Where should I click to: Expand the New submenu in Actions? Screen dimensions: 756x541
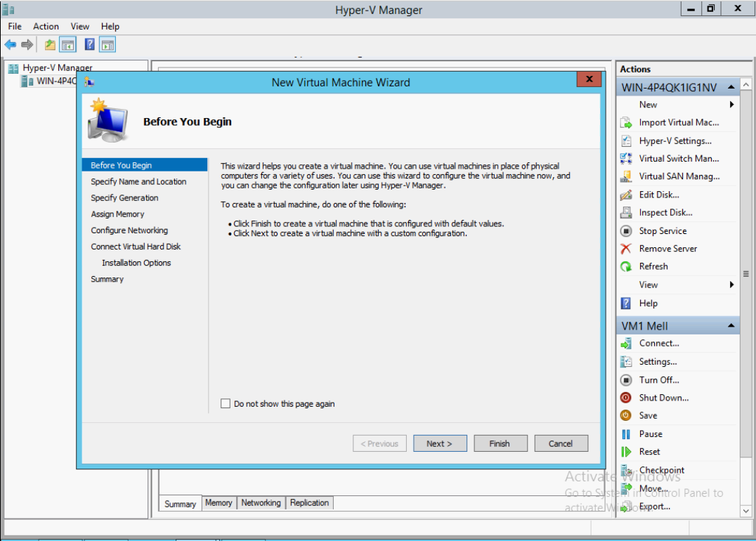click(x=648, y=104)
